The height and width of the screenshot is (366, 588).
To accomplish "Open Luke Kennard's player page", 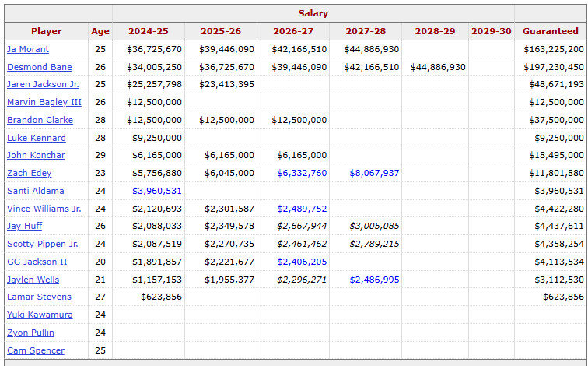I will click(37, 138).
